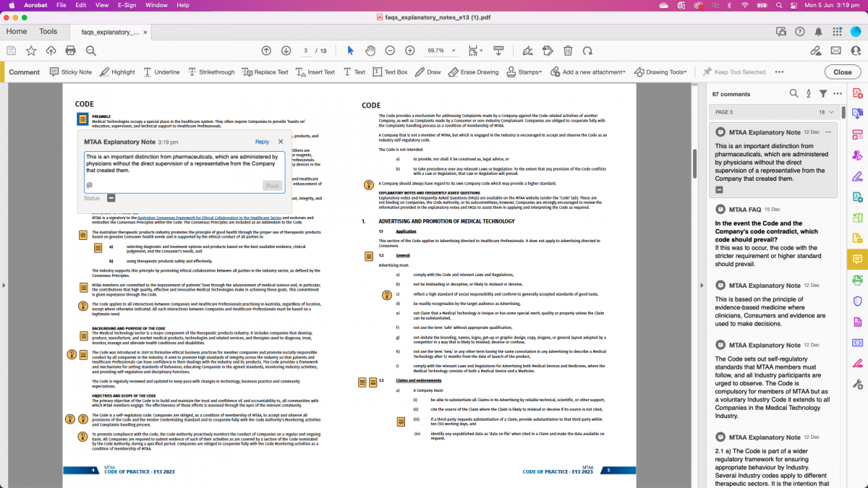Viewport: 868px width, 488px height.
Task: Pick the Erase Drawing tool
Action: tap(473, 72)
